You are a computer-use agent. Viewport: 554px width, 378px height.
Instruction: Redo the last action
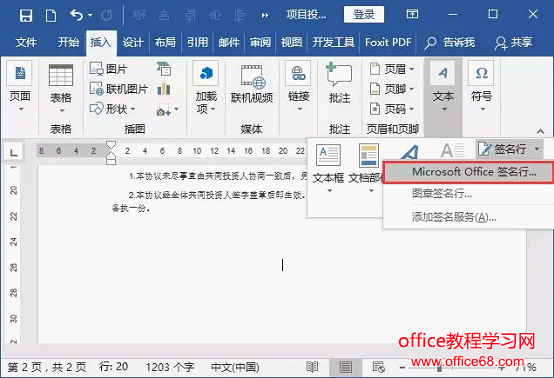[107, 15]
